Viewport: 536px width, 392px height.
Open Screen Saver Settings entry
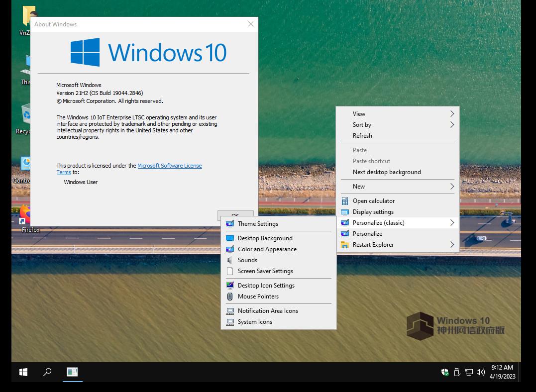coord(279,271)
